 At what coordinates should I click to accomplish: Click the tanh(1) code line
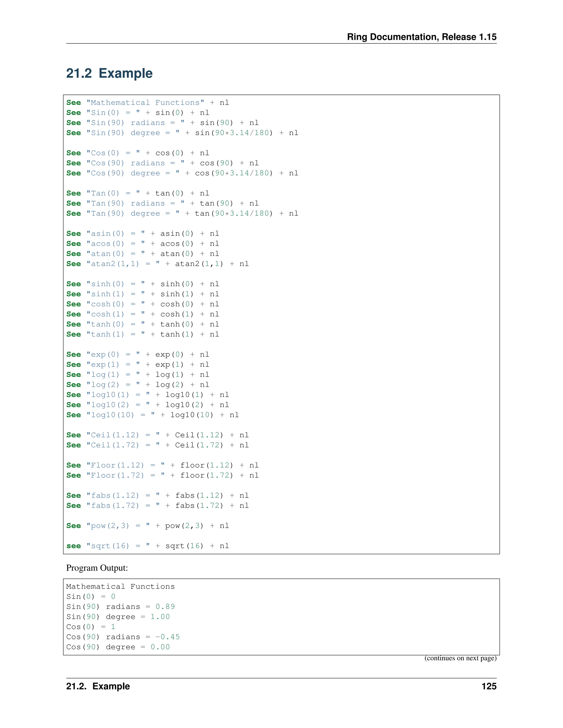click(x=142, y=334)
